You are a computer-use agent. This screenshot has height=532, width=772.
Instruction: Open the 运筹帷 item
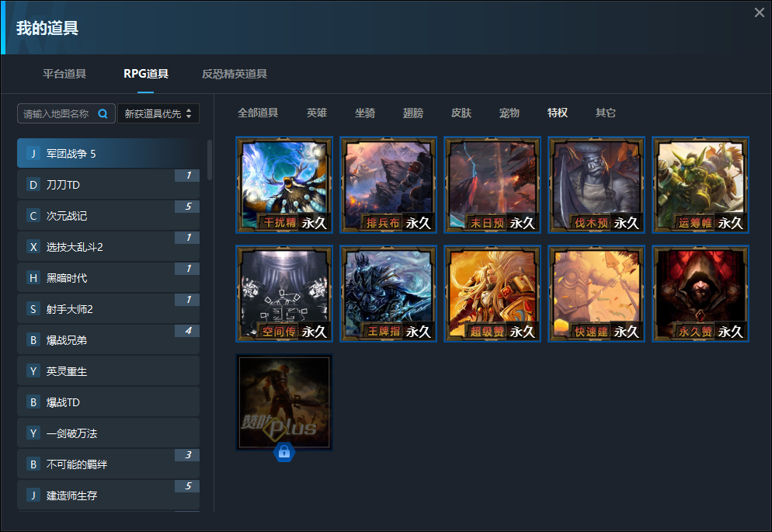tap(701, 185)
